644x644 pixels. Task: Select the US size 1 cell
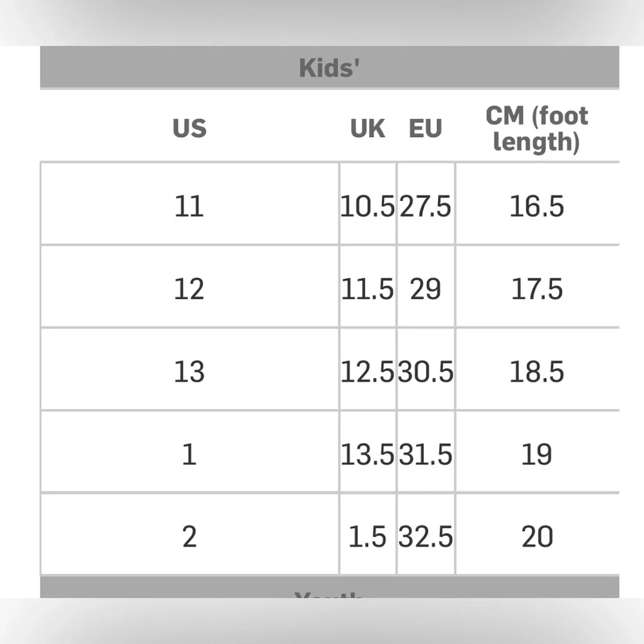pos(189,455)
